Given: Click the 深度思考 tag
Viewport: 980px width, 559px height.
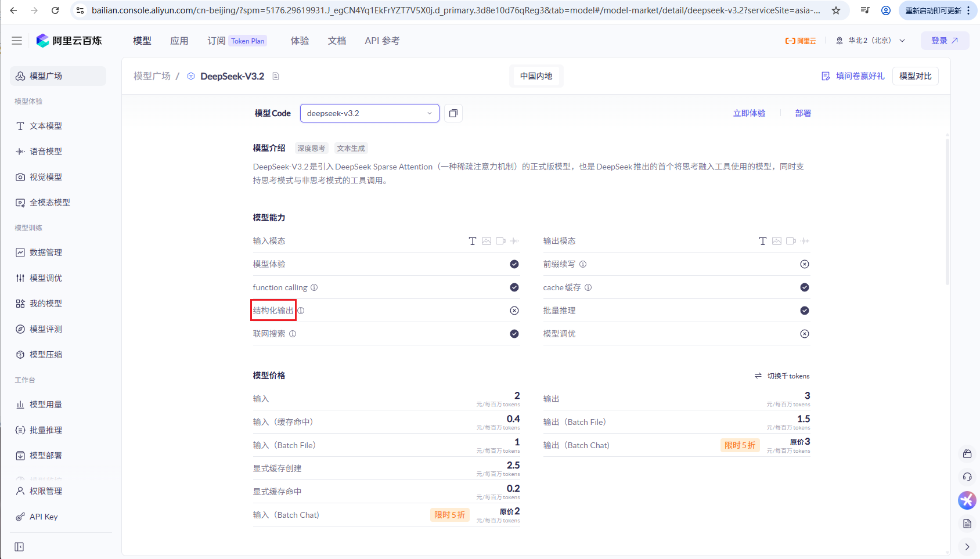Looking at the screenshot, I should pos(311,149).
